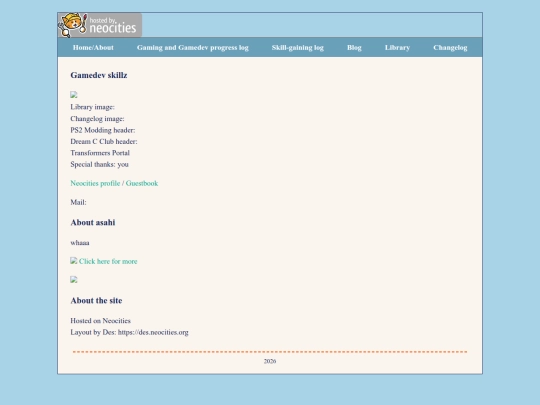
Task: Open the Changelog nav item
Action: click(450, 48)
